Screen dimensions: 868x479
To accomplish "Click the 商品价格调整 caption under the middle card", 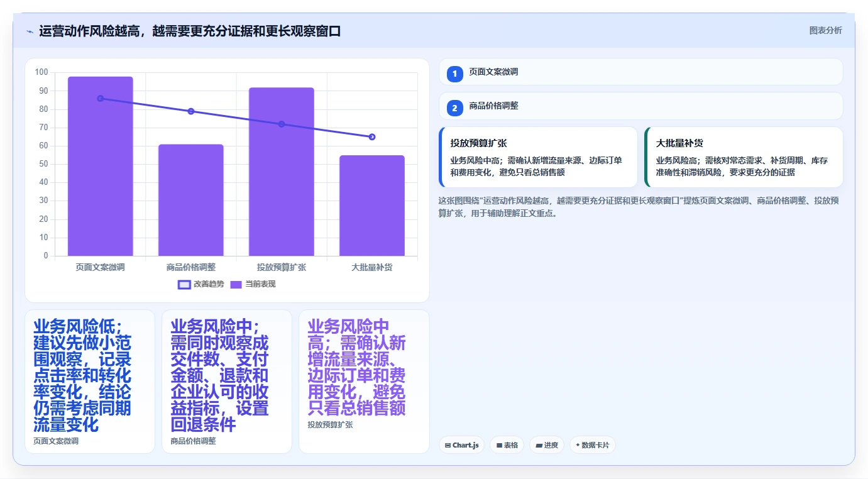I will [193, 441].
